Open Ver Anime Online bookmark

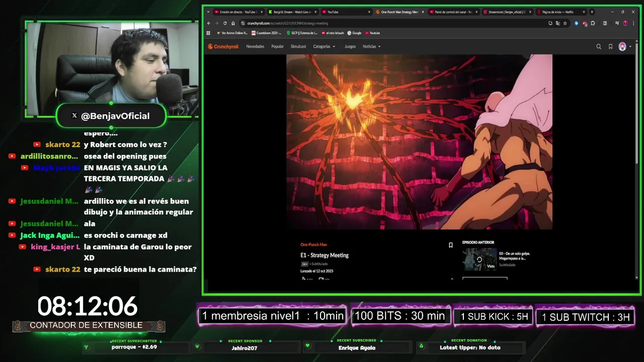232,33
